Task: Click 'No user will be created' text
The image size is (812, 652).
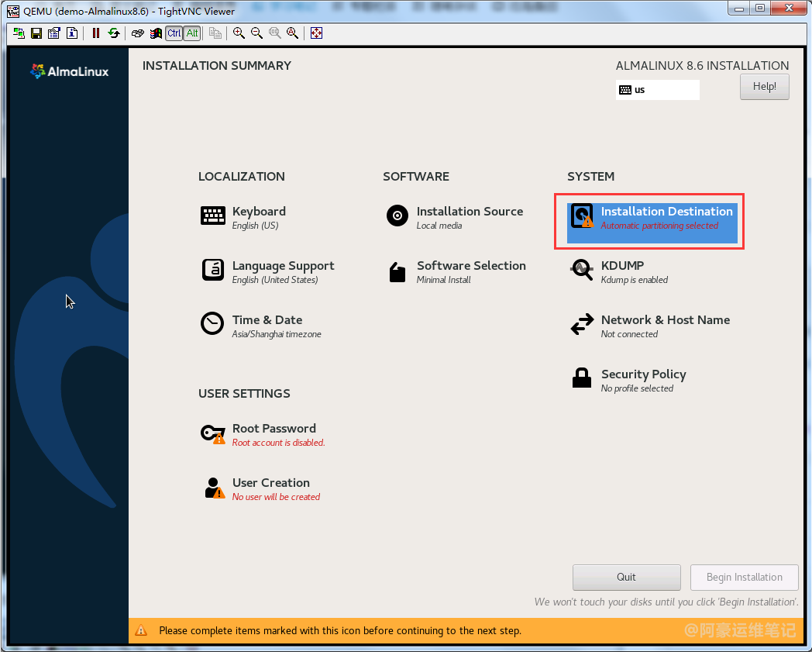Action: pos(276,497)
